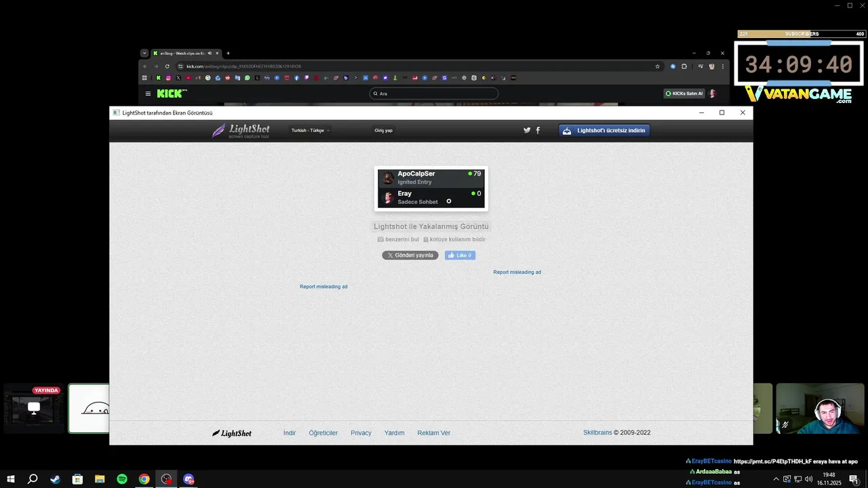The width and height of the screenshot is (868, 488).
Task: Click the Kick Ara search field
Action: 434,94
